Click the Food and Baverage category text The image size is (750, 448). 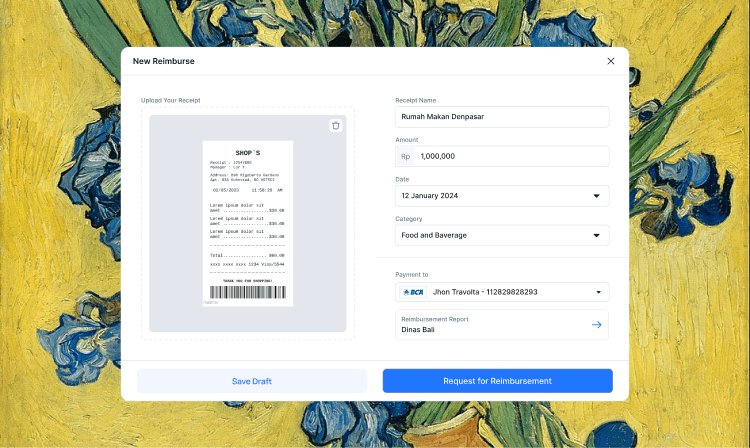point(440,236)
